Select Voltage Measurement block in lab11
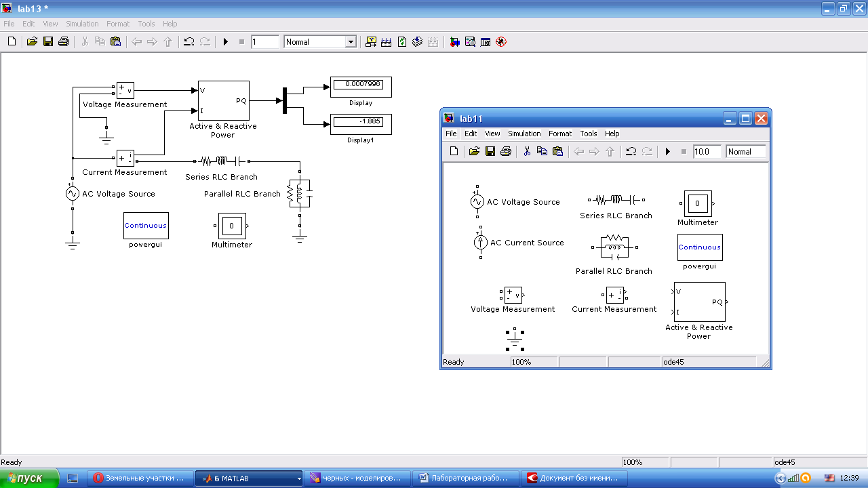The height and width of the screenshot is (488, 868). (513, 295)
